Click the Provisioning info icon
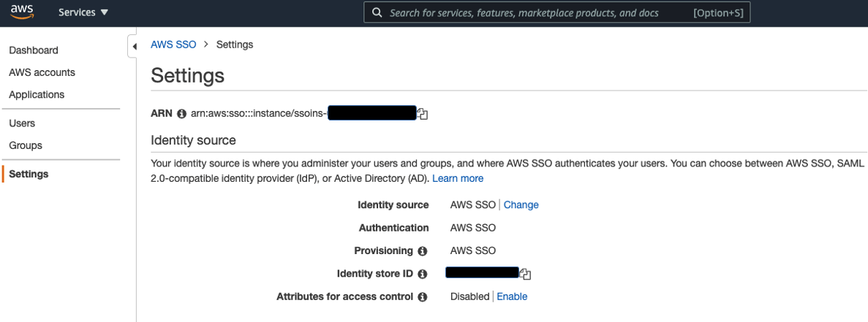This screenshot has height=322, width=868. pos(422,251)
